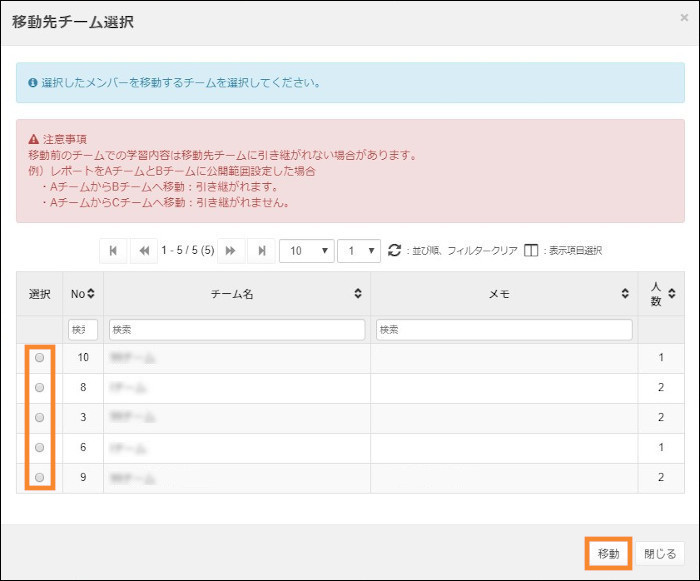Screen dimensions: 700x581
Task: Clear sort order and filters via refresh icon
Action: coord(394,251)
